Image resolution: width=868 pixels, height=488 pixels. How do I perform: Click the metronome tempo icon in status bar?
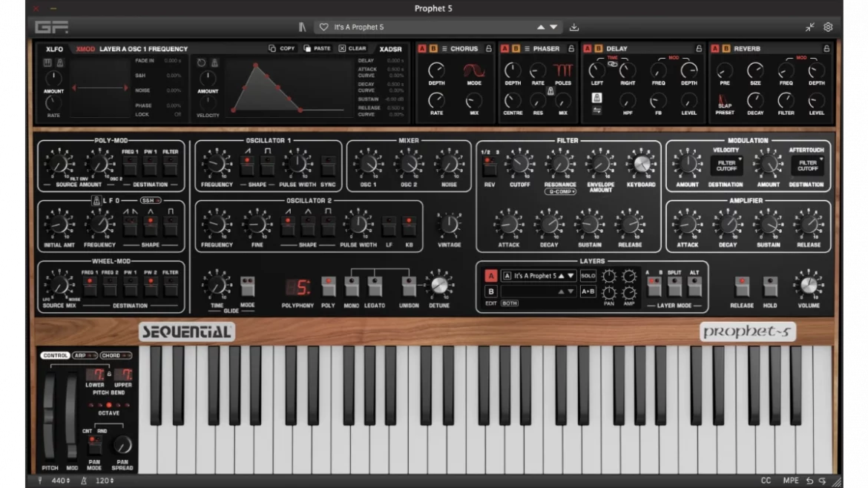pyautogui.click(x=84, y=481)
